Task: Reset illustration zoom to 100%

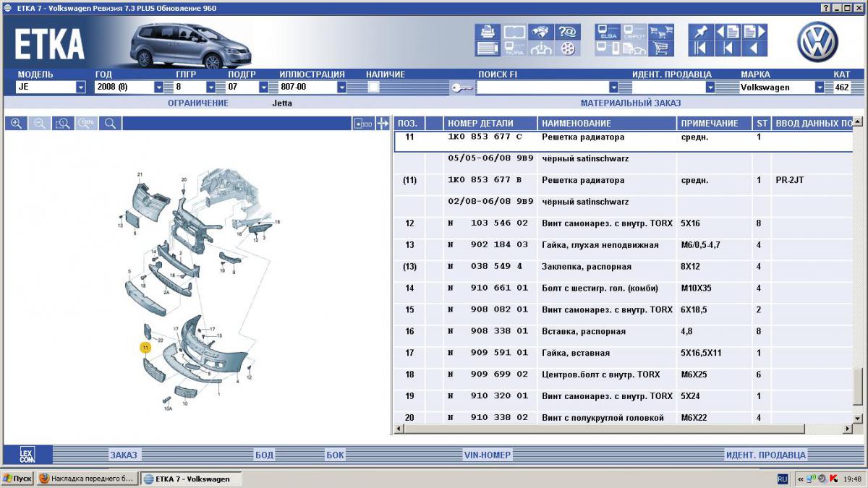Action: [87, 124]
